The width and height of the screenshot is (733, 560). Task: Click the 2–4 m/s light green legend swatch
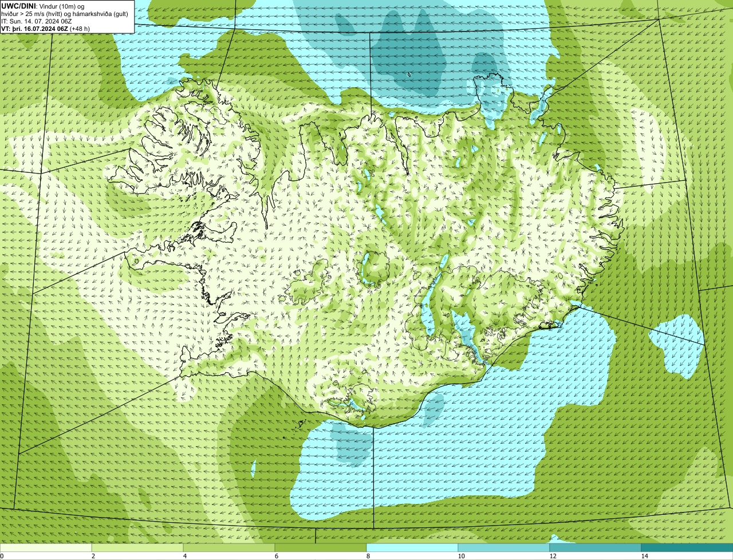pos(137,547)
